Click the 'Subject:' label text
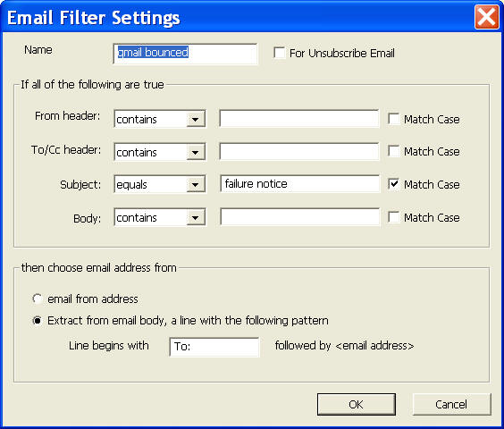Viewport: 504px width, 429px height. (x=80, y=185)
